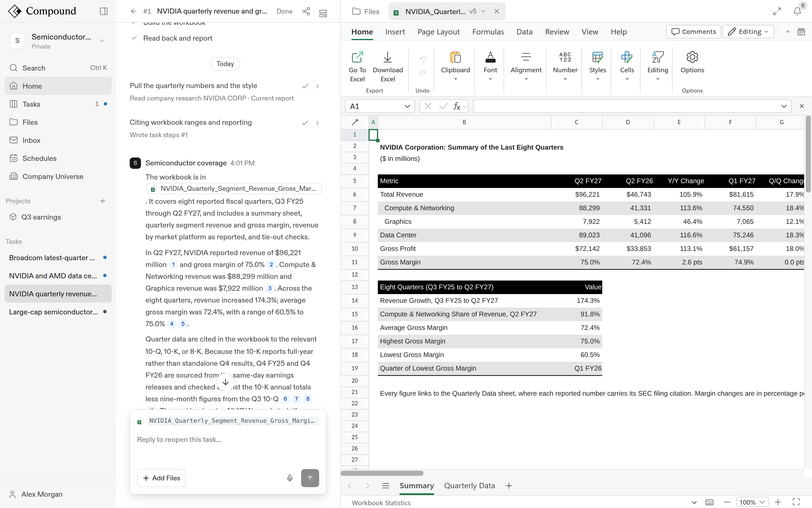Screen dimensions: 812x508
Task: Open the Semiconductor workspace switcher
Action: click(58, 41)
